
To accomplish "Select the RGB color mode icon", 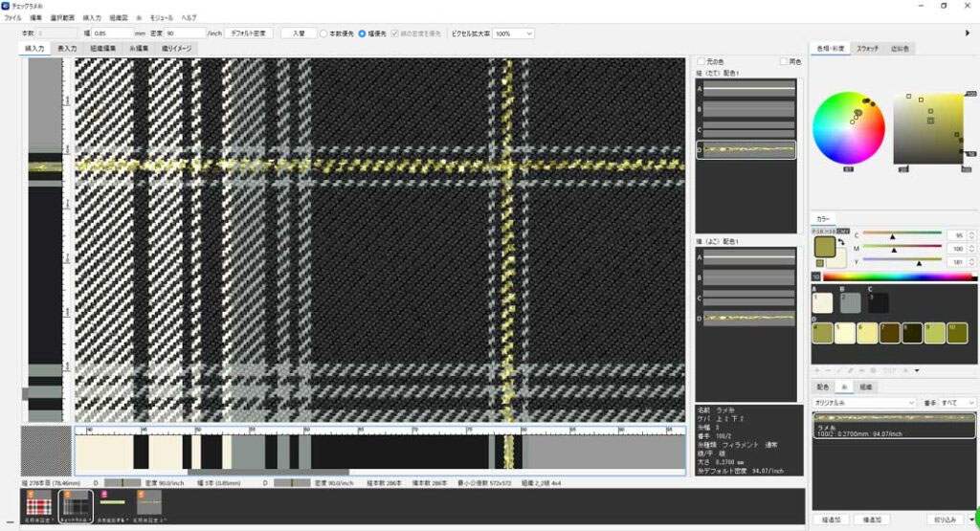I will click(819, 231).
